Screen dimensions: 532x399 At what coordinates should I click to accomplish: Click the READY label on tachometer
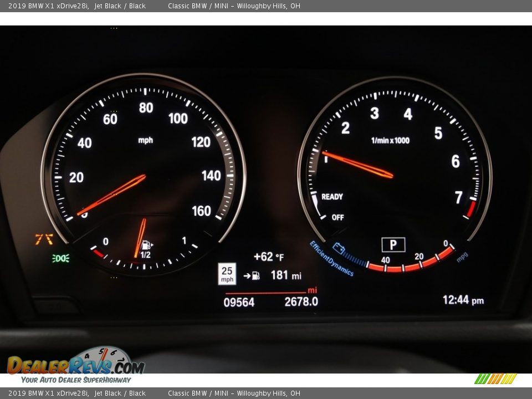click(332, 197)
